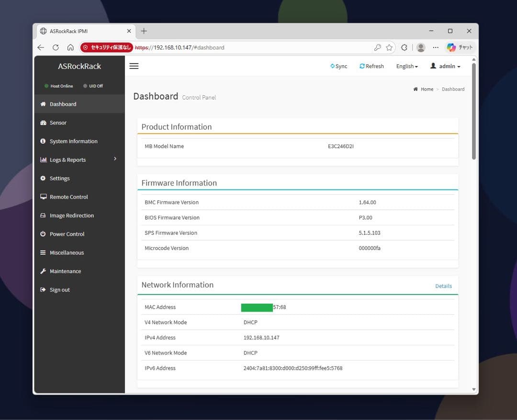Open the Sensor page in the sidebar
Screen dimensions: 517x420
79,123
